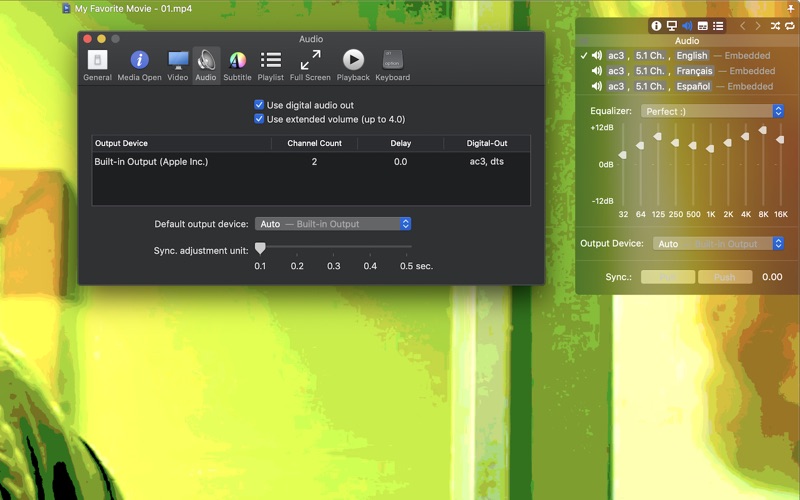Expand the Equalizer preset dropdown
The height and width of the screenshot is (500, 800).
point(712,111)
